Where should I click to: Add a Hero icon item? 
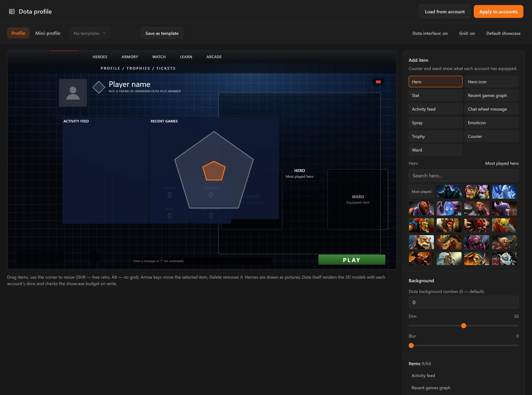(x=492, y=82)
